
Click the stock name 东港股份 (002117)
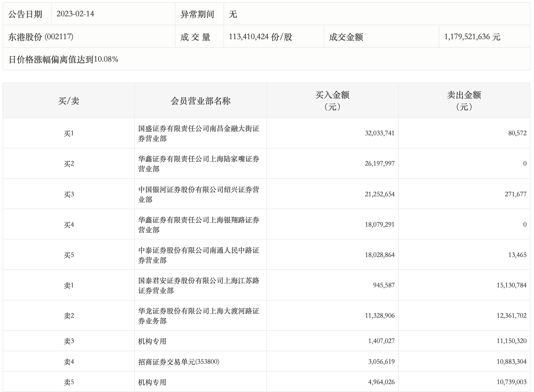pyautogui.click(x=41, y=37)
